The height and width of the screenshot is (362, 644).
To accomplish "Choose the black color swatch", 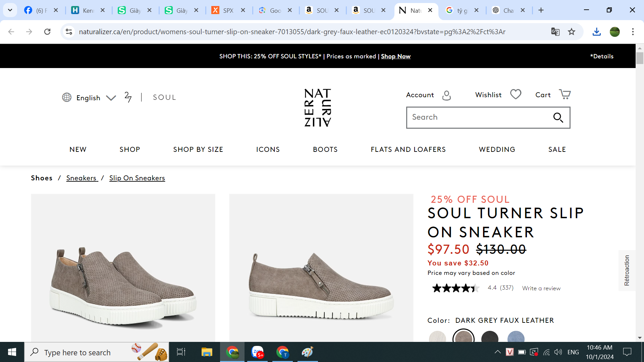I will coord(490,337).
